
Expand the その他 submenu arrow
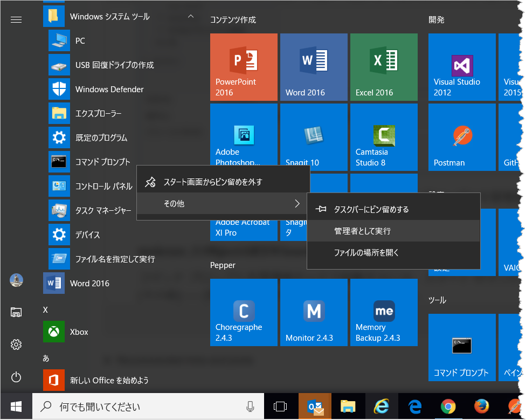click(x=297, y=203)
